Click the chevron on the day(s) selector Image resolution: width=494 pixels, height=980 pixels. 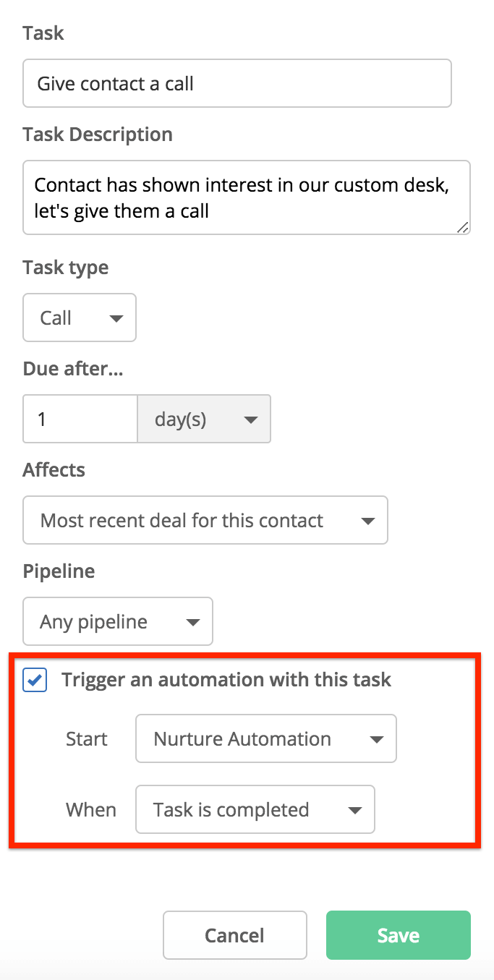tap(250, 419)
